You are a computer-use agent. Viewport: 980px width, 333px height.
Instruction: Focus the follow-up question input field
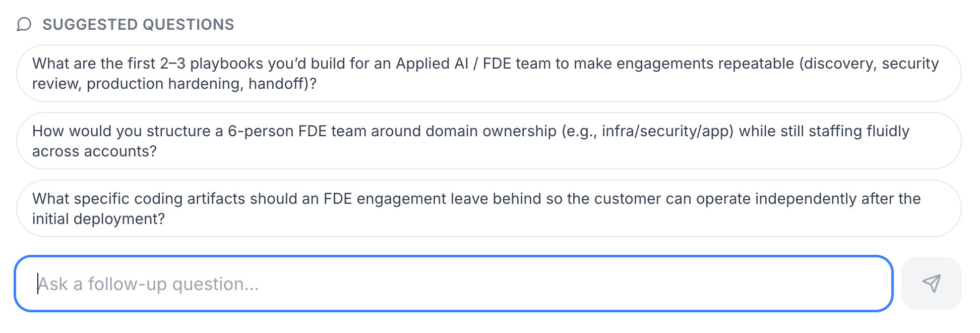(453, 284)
